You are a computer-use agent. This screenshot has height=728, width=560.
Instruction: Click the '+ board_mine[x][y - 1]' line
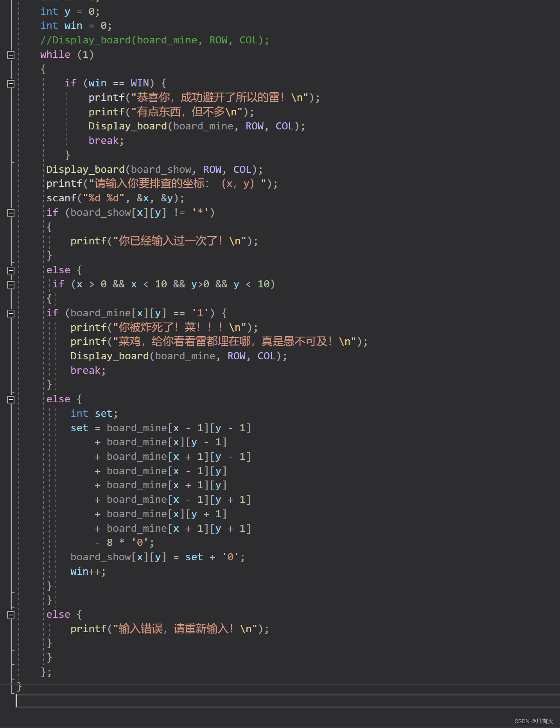161,442
